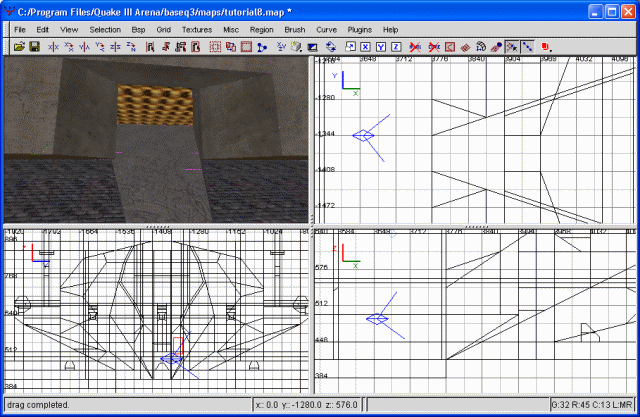Enable the Free Rotation tool
The width and height of the screenshot is (640, 417).
click(331, 47)
